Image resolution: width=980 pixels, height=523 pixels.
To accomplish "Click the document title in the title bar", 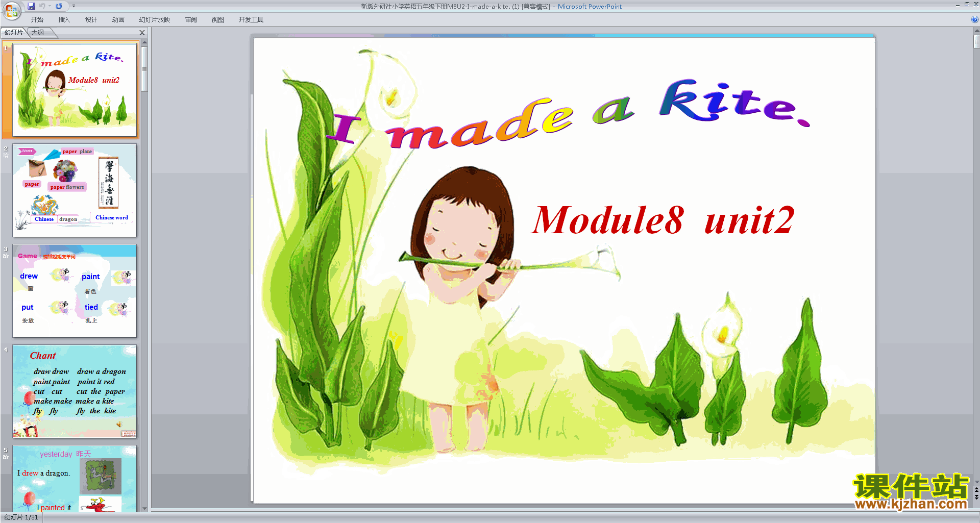I will pos(491,7).
